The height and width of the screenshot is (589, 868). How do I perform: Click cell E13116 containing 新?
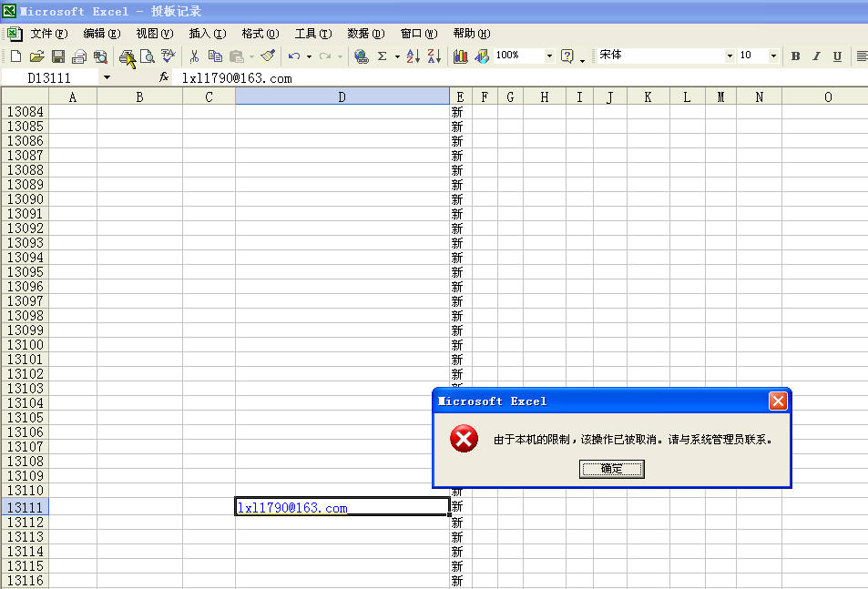coord(461,581)
